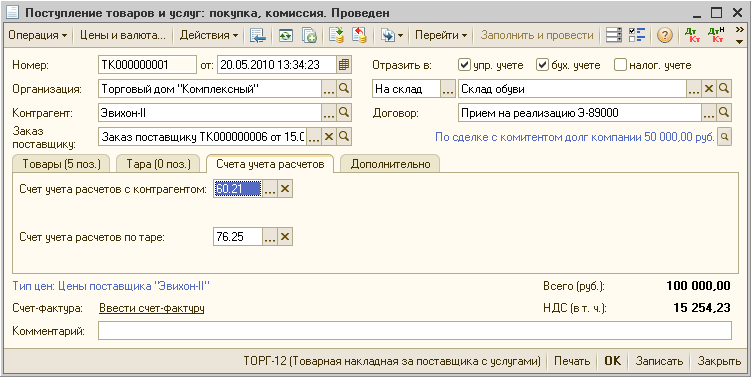This screenshot has height=377, width=751.
Task: Click the create-based-on icon in toolbar
Action: 387,35
